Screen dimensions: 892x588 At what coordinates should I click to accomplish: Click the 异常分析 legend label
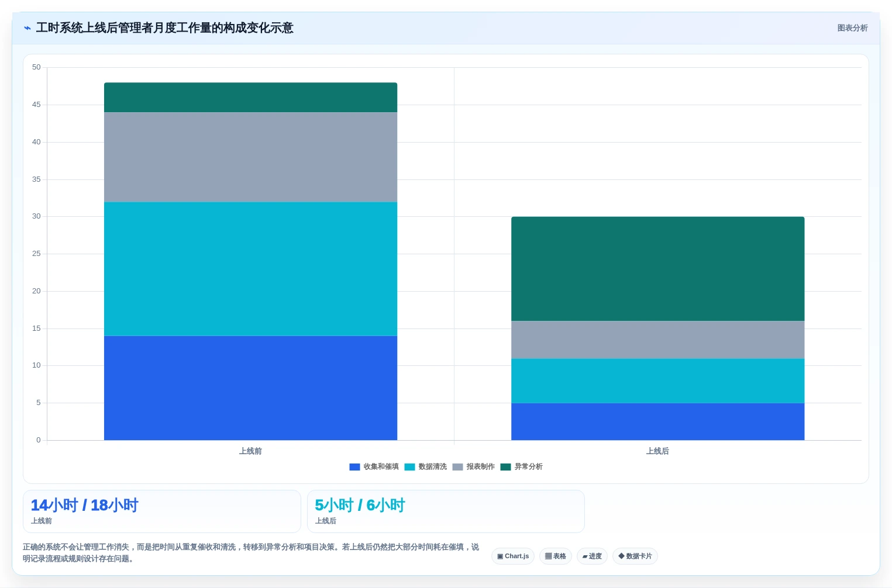(528, 467)
